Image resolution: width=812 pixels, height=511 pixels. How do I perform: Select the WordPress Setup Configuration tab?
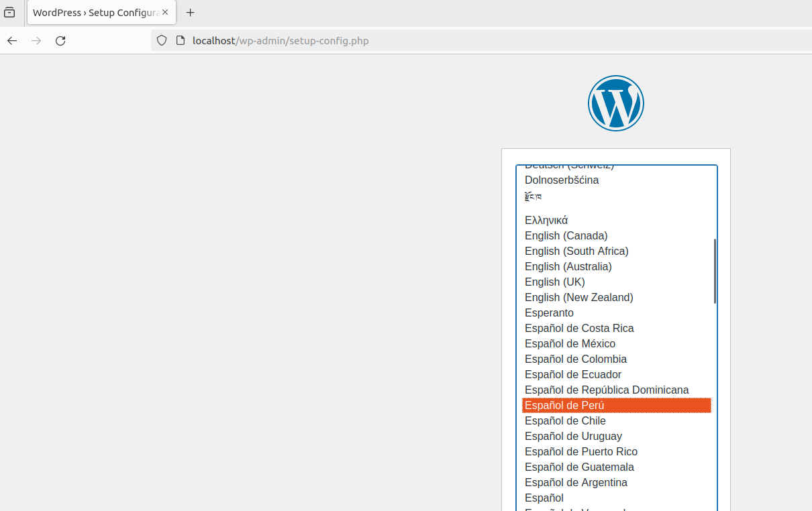click(102, 12)
